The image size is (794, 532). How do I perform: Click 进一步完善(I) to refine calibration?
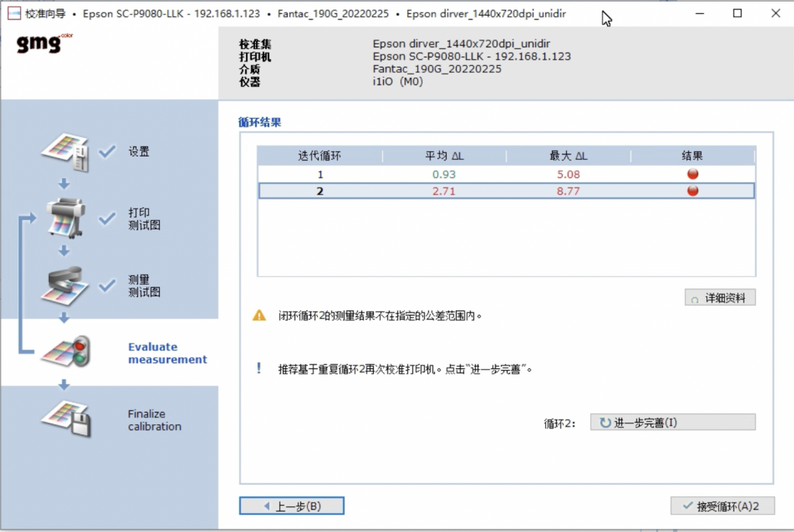[672, 423]
